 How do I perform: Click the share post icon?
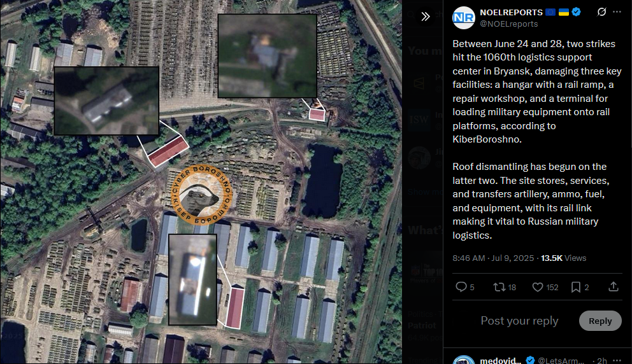tap(614, 287)
